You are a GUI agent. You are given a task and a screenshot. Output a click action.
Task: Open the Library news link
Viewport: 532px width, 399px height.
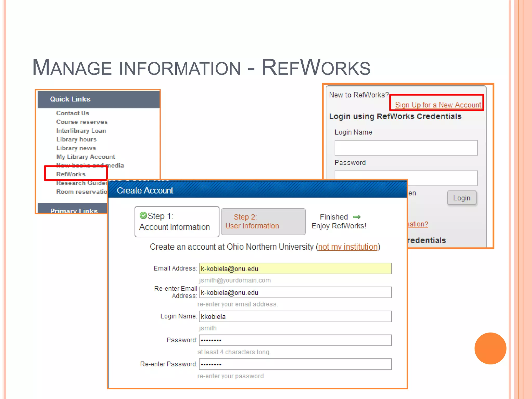(76, 148)
